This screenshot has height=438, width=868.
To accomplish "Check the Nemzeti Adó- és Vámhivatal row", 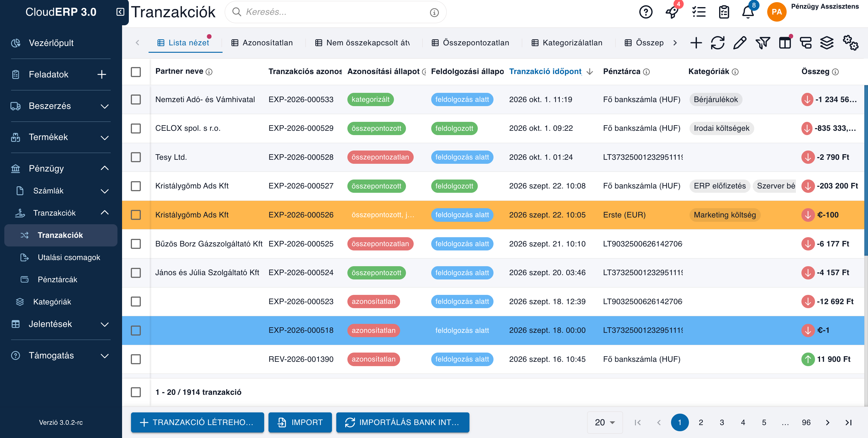I will (136, 99).
